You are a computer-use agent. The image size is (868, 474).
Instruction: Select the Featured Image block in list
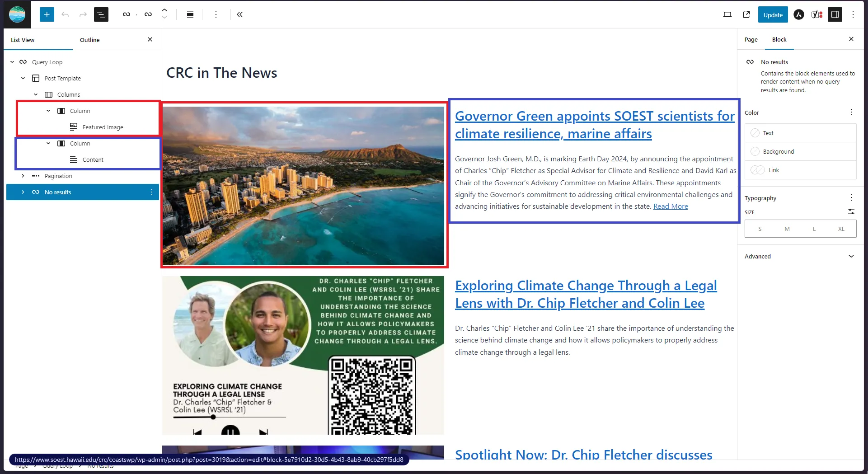[103, 127]
